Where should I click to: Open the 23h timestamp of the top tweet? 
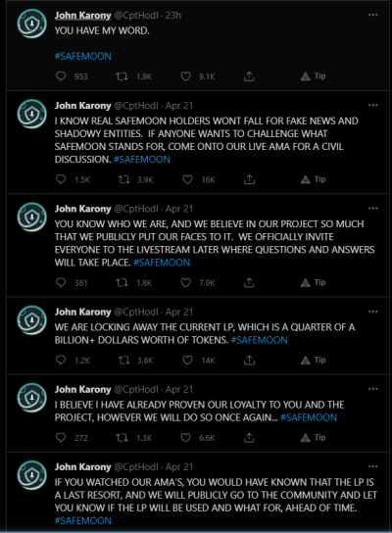(x=173, y=16)
